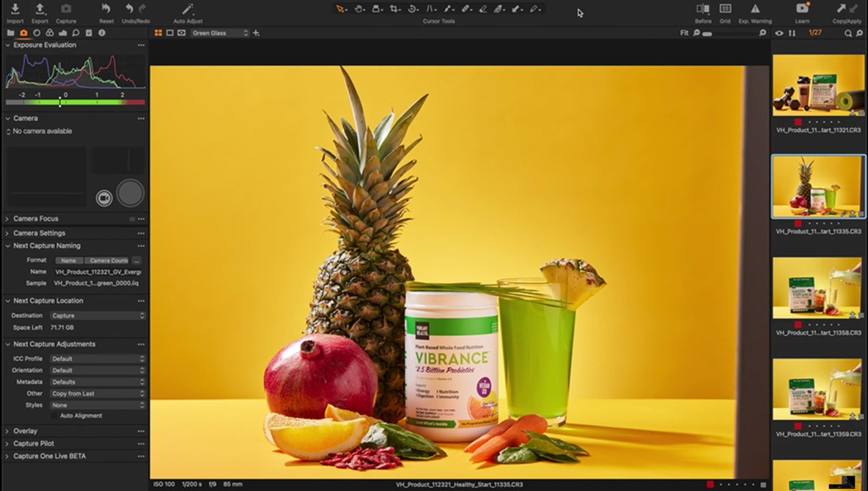This screenshot has width=868, height=491.
Task: Click the round shutter capture button
Action: (x=130, y=193)
